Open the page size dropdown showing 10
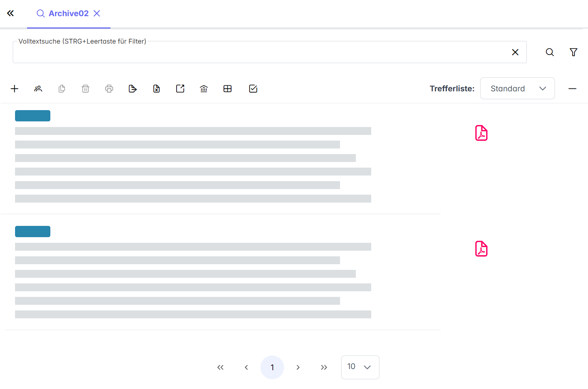Image resolution: width=588 pixels, height=389 pixels. 360,367
